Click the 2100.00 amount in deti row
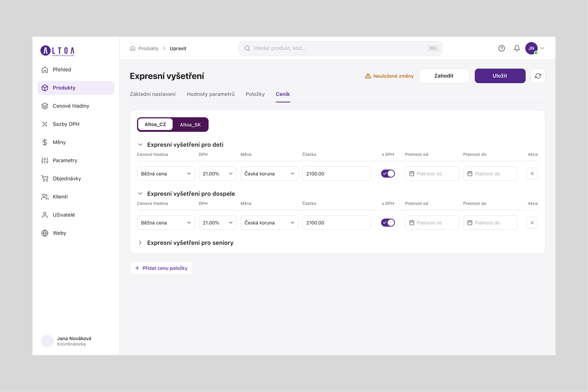This screenshot has width=588, height=392. 337,174
